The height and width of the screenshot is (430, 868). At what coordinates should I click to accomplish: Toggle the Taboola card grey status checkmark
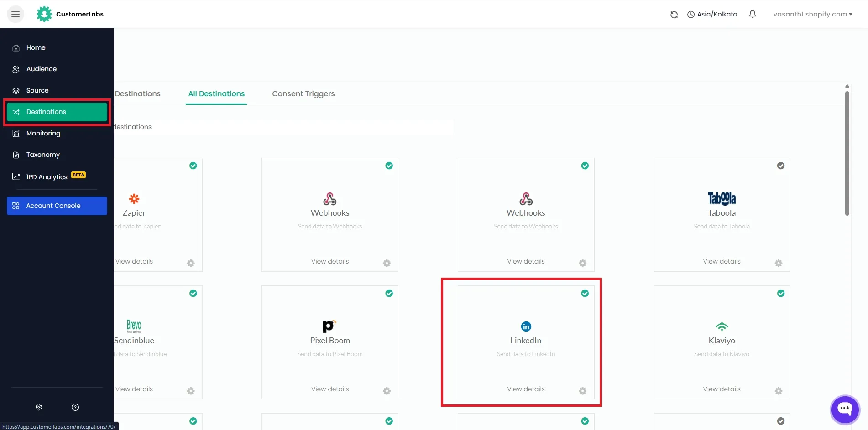pos(781,166)
